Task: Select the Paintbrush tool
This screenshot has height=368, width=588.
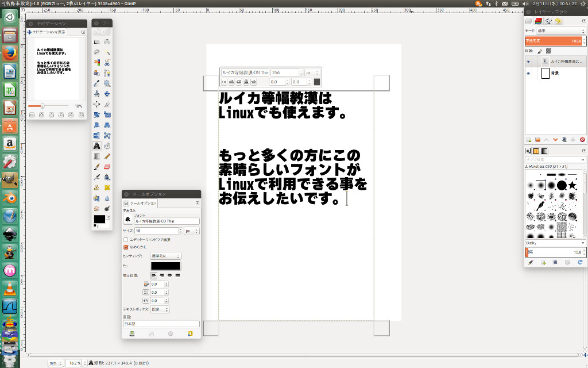Action: [x=96, y=167]
